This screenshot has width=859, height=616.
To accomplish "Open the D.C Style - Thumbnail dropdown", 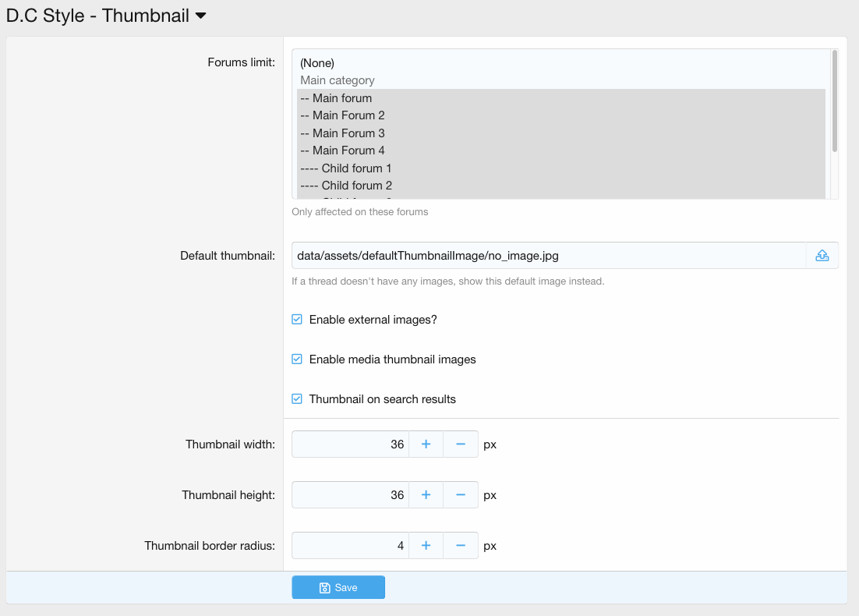I will coord(200,16).
